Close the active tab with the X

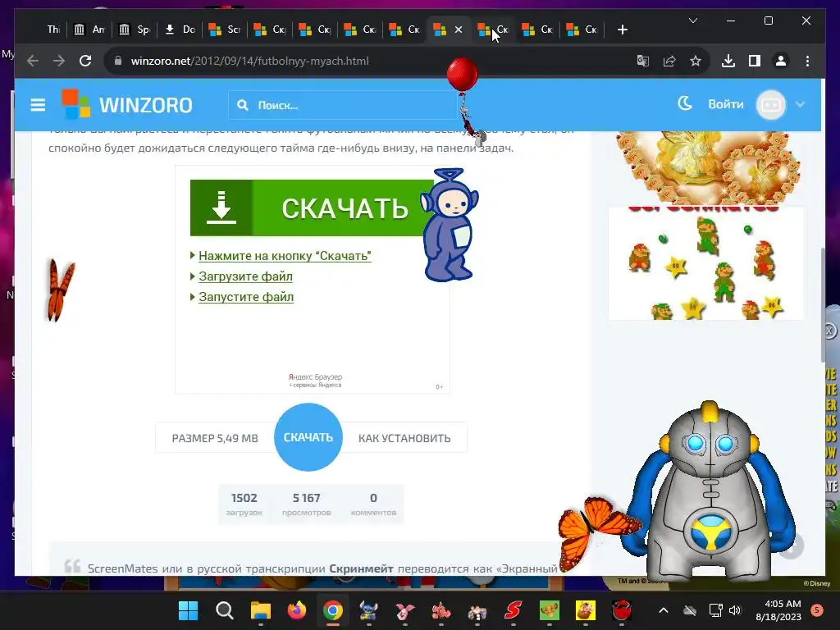[459, 30]
